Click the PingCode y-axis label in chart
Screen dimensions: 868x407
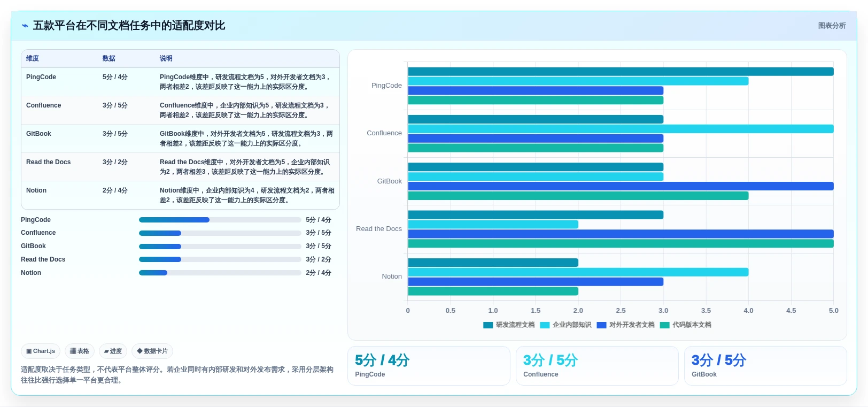pos(386,86)
